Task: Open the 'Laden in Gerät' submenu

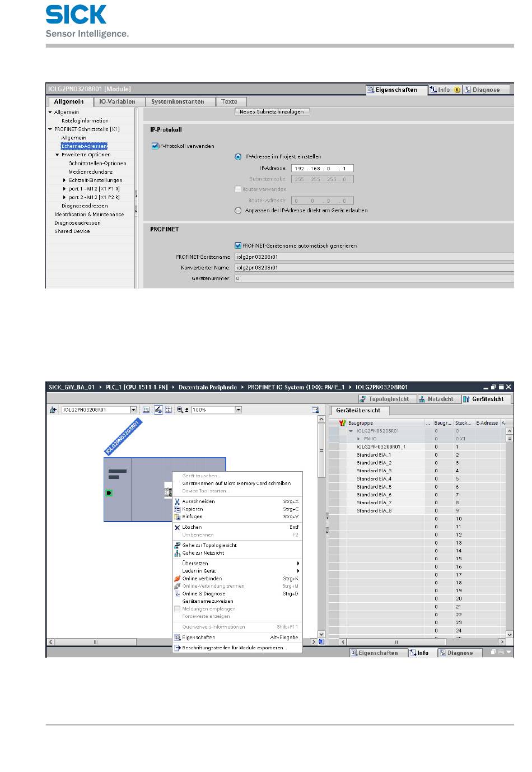Action: (x=237, y=571)
